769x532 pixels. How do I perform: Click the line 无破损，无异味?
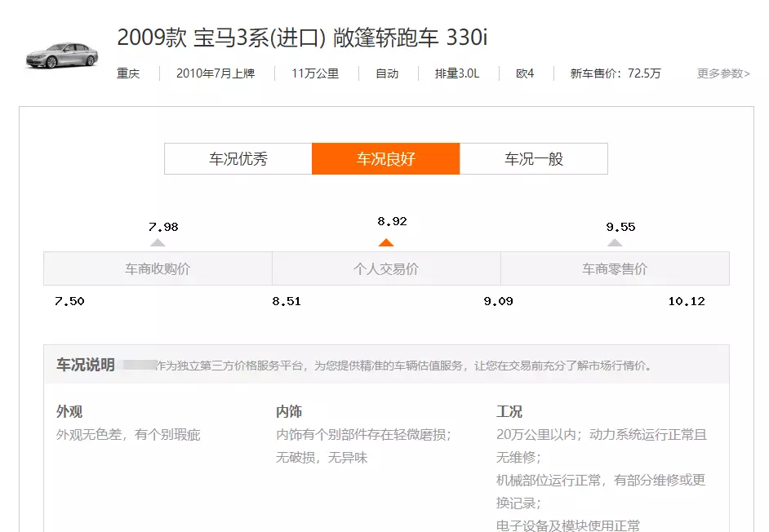click(322, 458)
